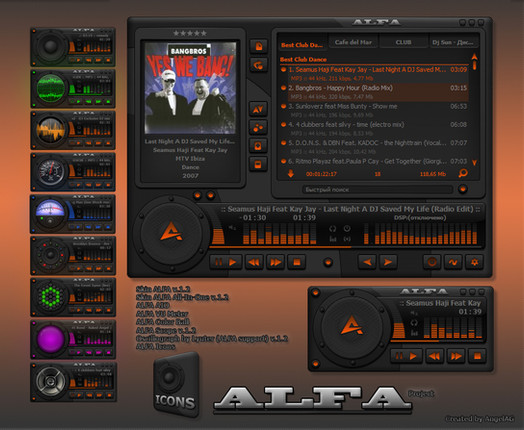Toggle round button beside quick search
The width and height of the screenshot is (524, 430).
[463, 189]
